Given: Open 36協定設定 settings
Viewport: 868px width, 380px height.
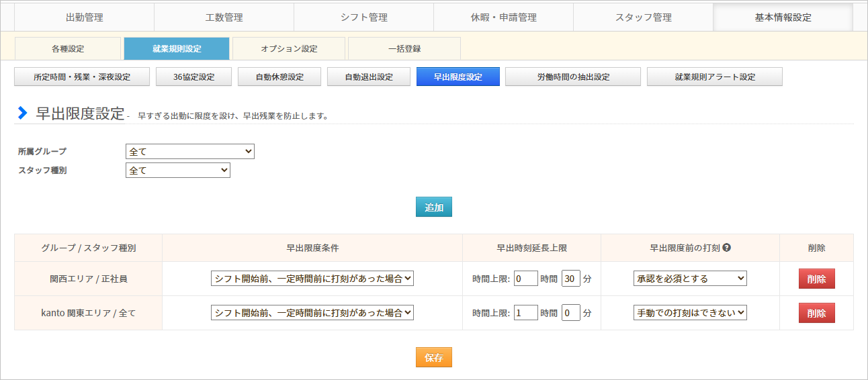Looking at the screenshot, I should click(x=193, y=77).
